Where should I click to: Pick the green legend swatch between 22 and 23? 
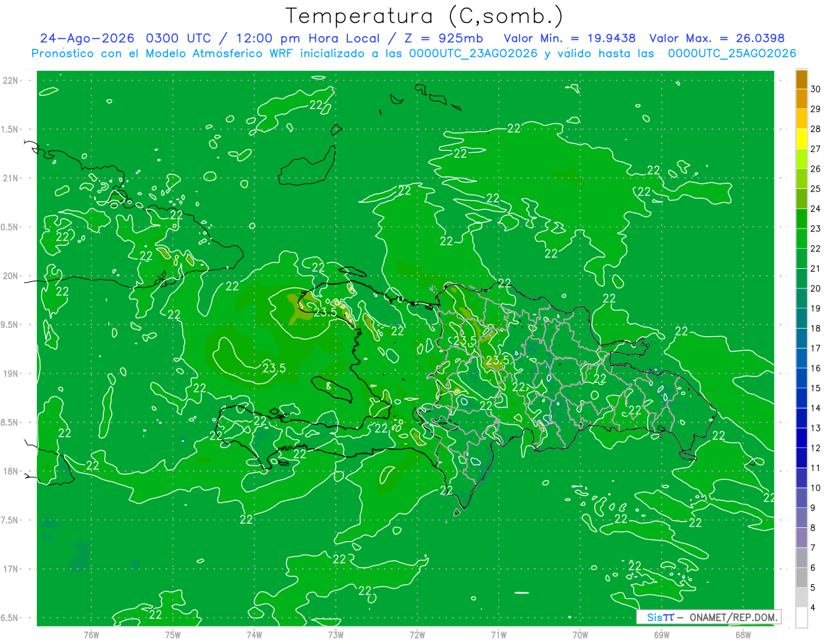click(801, 238)
